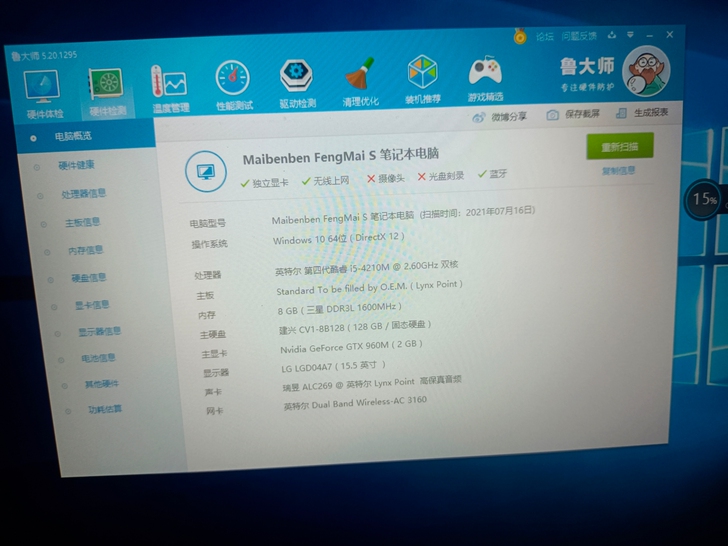The height and width of the screenshot is (546, 728).
Task: Select 内存信息 in sidebar
Action: pyautogui.click(x=85, y=250)
